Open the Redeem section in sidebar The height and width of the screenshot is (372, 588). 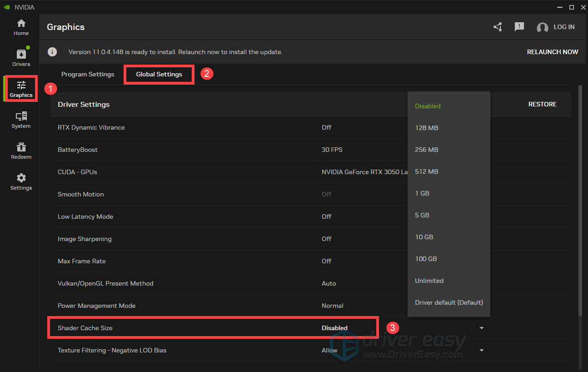tap(21, 151)
